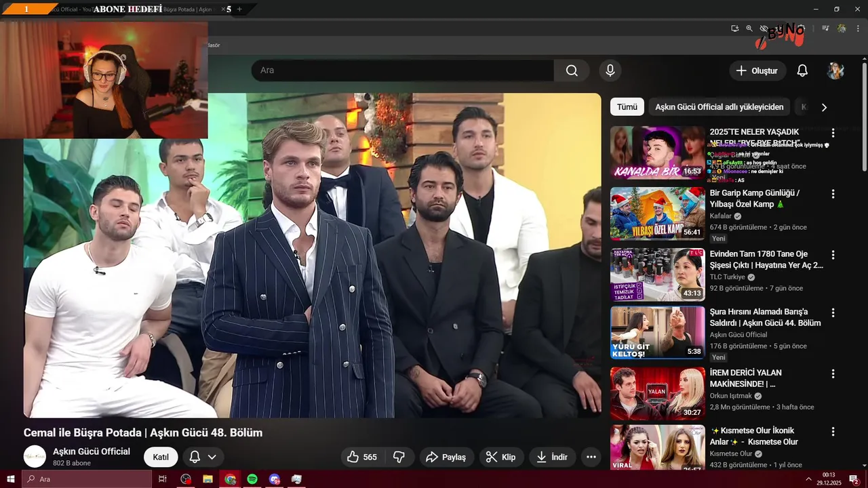Select the 'Tümü' filter chip
The image size is (868, 488).
coord(627,107)
